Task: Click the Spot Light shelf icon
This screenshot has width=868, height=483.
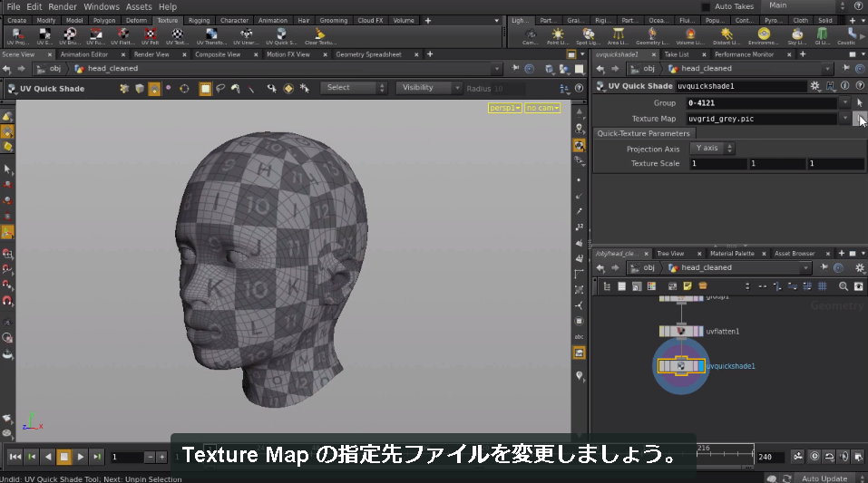Action: click(588, 36)
